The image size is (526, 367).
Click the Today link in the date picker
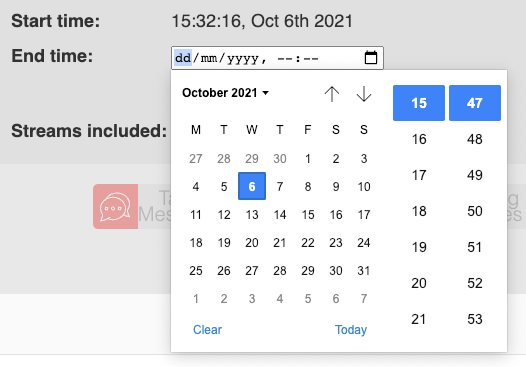351,330
